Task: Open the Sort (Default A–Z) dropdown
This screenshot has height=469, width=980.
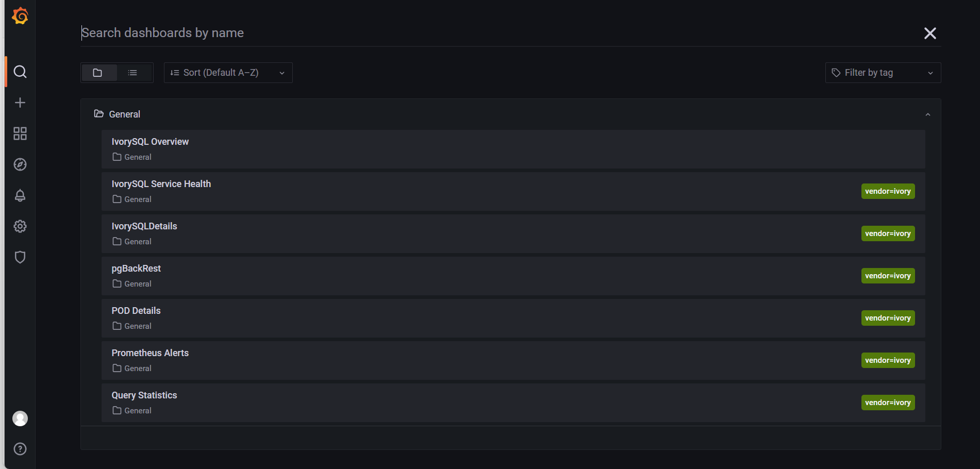Action: [x=228, y=73]
